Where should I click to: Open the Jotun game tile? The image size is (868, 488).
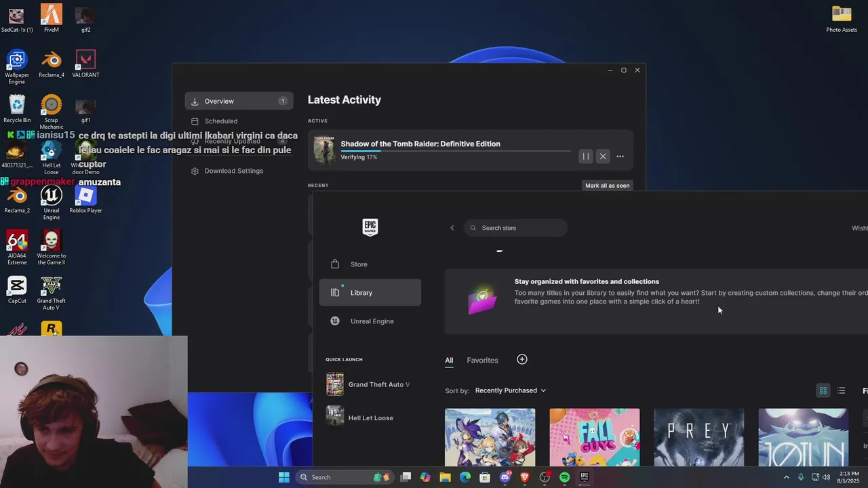(803, 437)
